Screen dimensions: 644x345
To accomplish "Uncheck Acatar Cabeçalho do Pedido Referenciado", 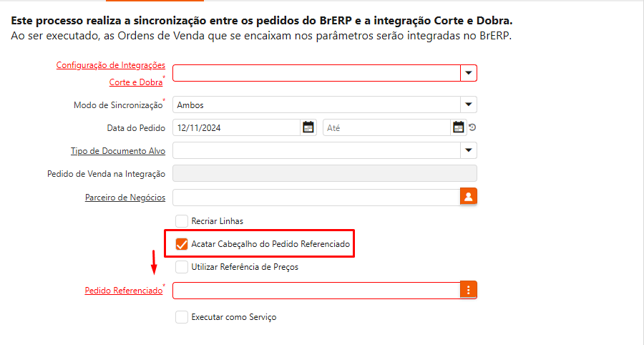I will pyautogui.click(x=182, y=244).
